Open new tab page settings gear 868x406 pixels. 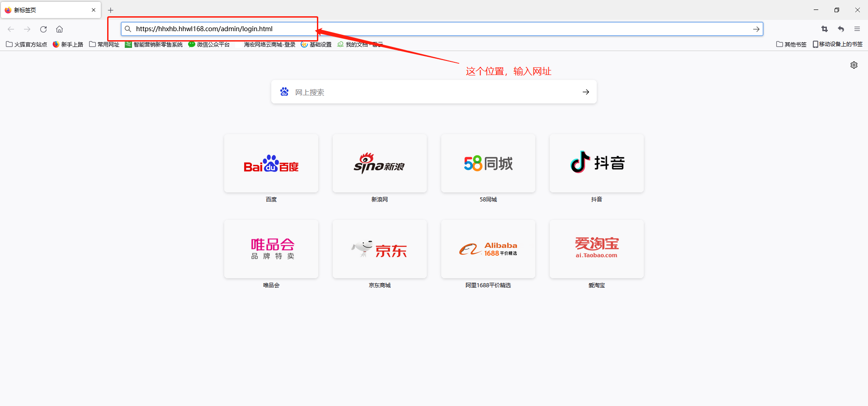(x=854, y=65)
